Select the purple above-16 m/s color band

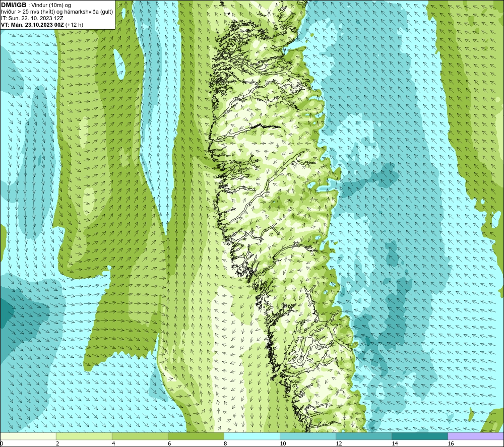click(476, 436)
